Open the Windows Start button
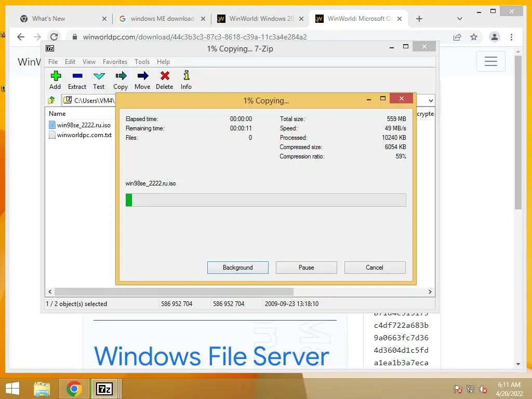 tap(12, 389)
